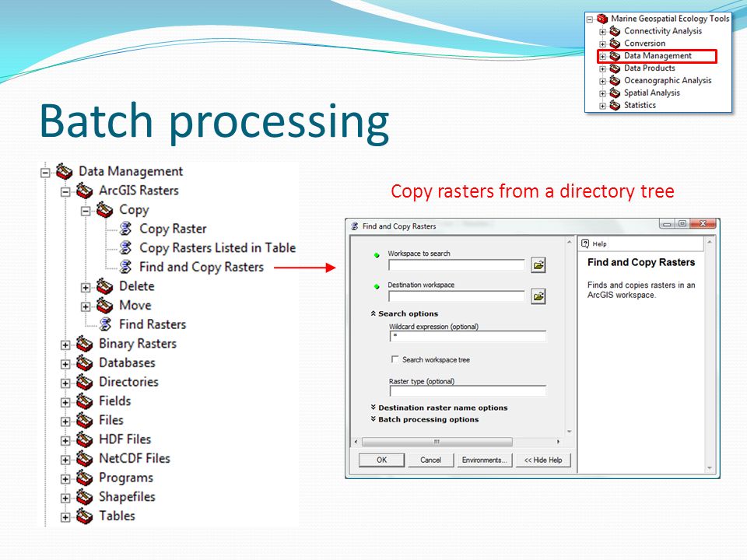The width and height of the screenshot is (747, 560).
Task: Click the Tables toolset icon
Action: [x=84, y=516]
